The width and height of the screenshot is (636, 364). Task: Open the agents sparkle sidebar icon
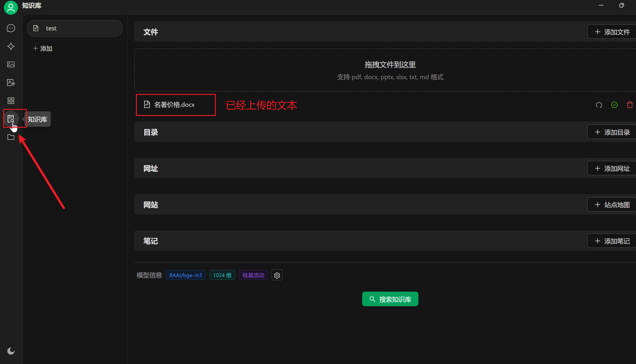click(x=11, y=46)
